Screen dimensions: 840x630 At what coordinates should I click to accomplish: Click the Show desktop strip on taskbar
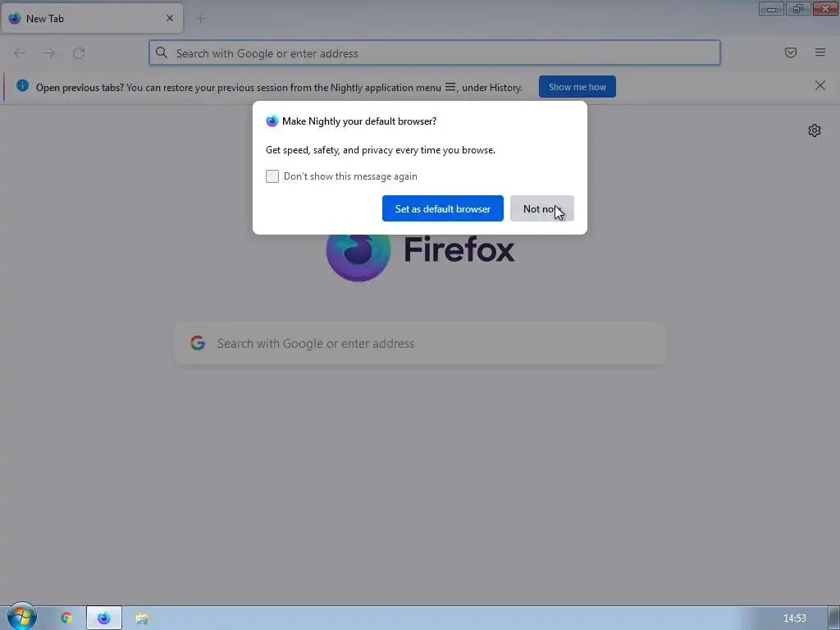pos(833,618)
